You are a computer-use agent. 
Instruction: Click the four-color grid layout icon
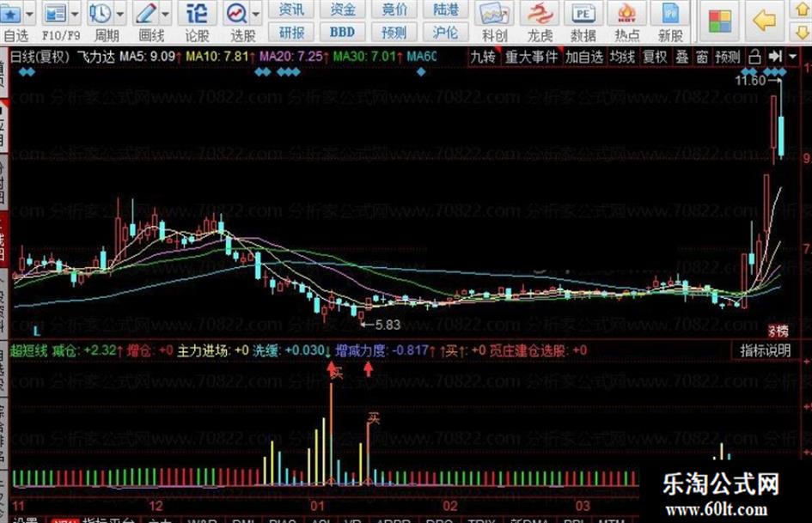720,21
